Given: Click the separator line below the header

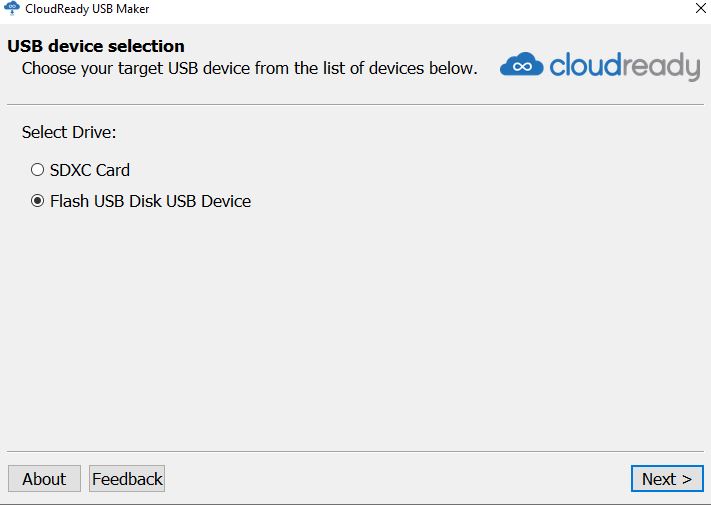Looking at the screenshot, I should coord(355,104).
